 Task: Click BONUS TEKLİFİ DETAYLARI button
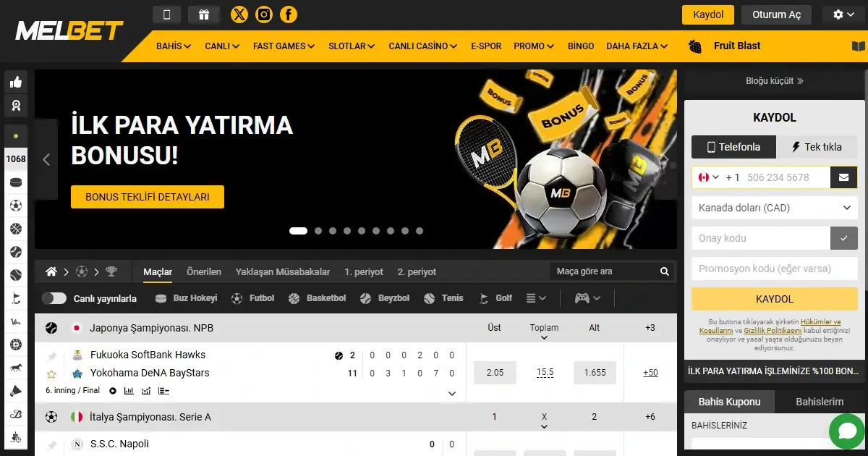click(148, 197)
